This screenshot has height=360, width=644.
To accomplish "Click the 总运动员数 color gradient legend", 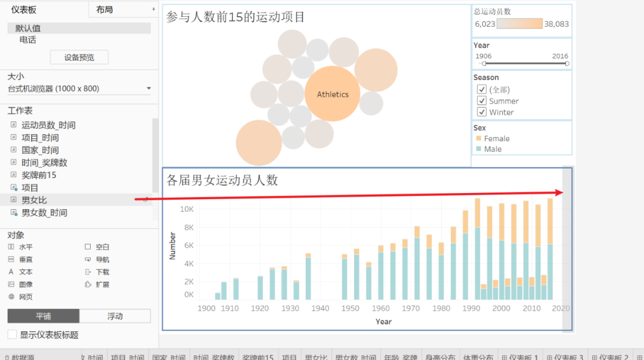I will (519, 24).
